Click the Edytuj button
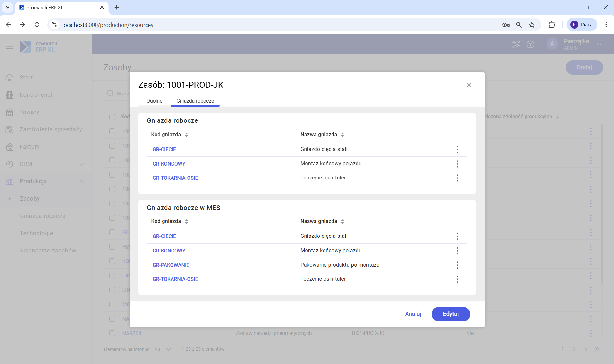The width and height of the screenshot is (614, 364). point(451,314)
